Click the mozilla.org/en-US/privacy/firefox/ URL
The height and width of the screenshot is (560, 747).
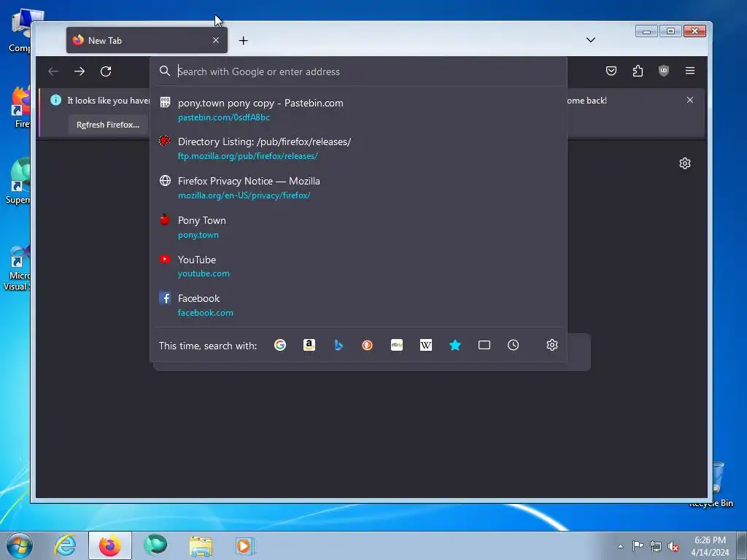tap(244, 195)
